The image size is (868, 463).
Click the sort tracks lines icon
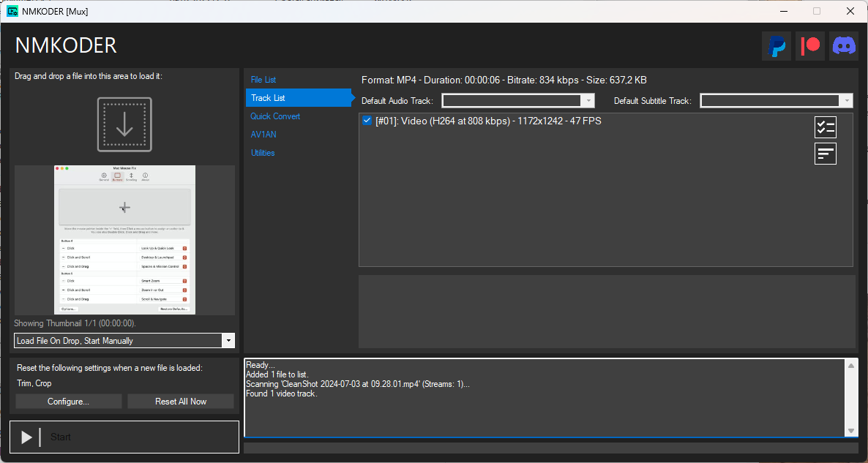[826, 154]
